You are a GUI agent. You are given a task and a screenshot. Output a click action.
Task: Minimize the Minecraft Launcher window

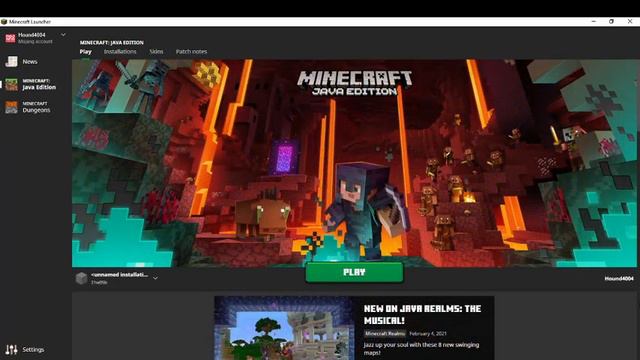tap(593, 21)
